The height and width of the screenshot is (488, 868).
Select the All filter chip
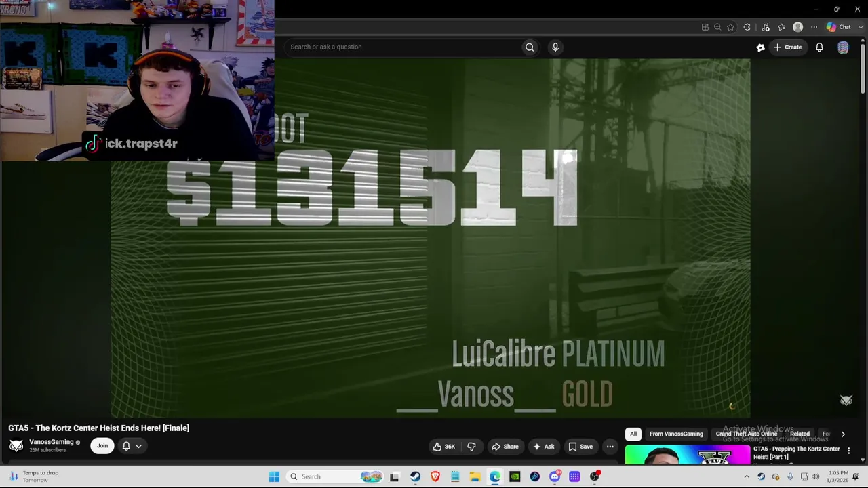pyautogui.click(x=633, y=434)
